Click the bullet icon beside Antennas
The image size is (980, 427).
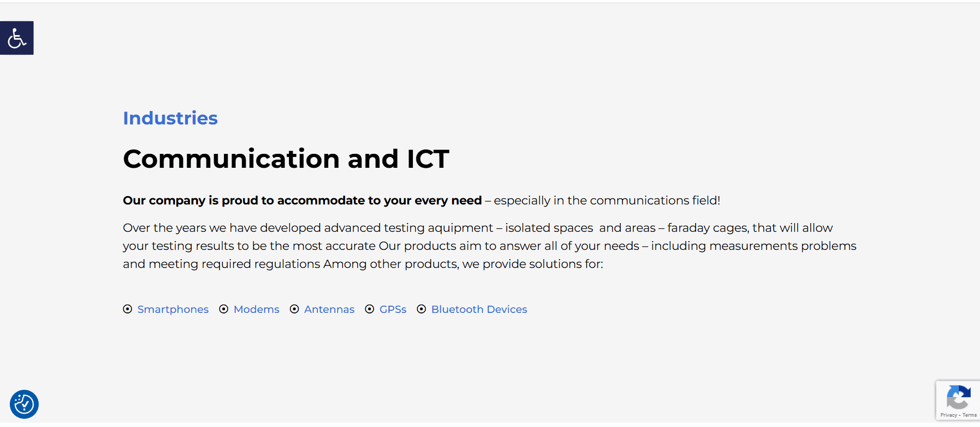pyautogui.click(x=294, y=309)
